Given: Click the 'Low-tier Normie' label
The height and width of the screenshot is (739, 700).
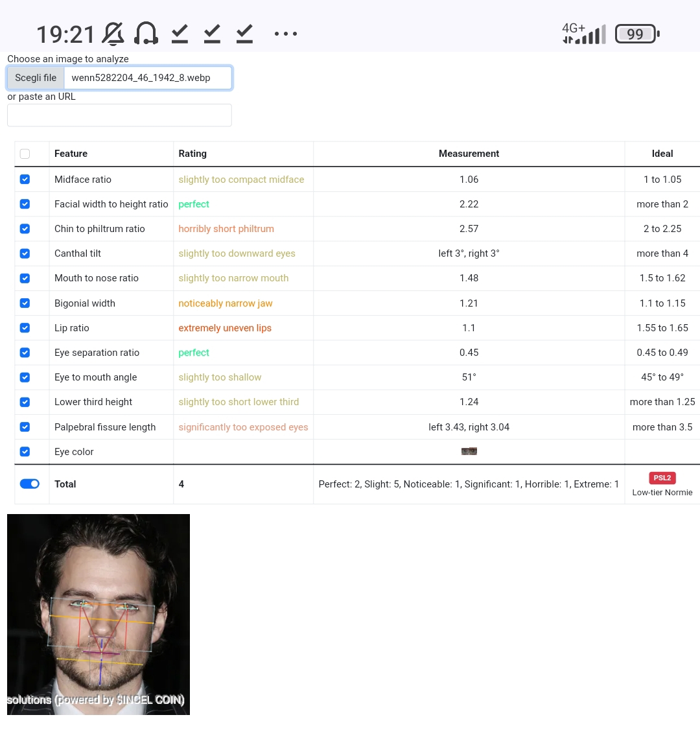Looking at the screenshot, I should pos(662,493).
